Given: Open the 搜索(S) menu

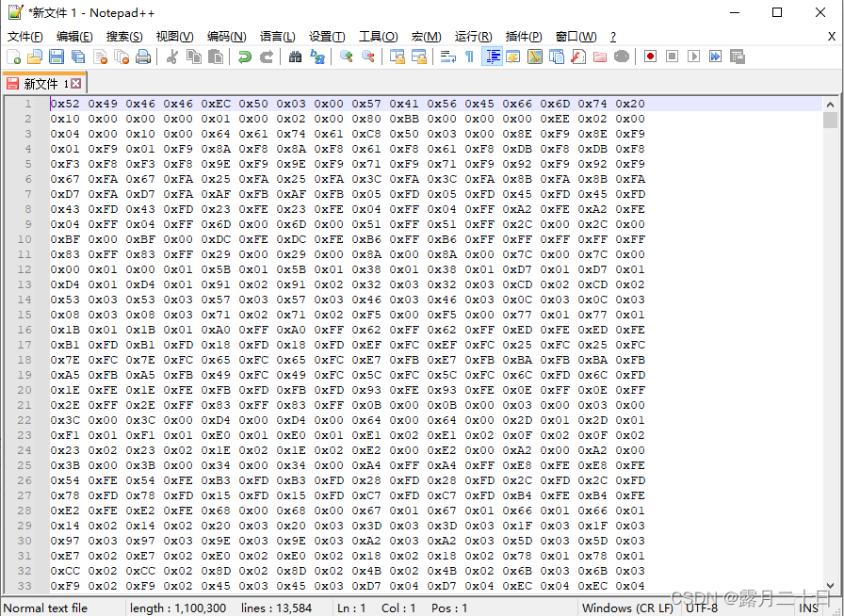Looking at the screenshot, I should point(124,37).
